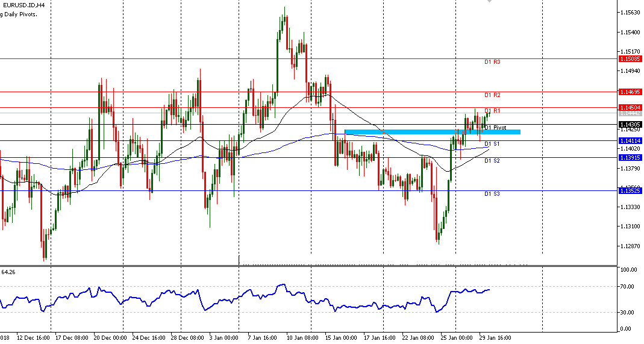Click the 1.13330 price axis value
Screen dimensions: 644x344
(631, 207)
